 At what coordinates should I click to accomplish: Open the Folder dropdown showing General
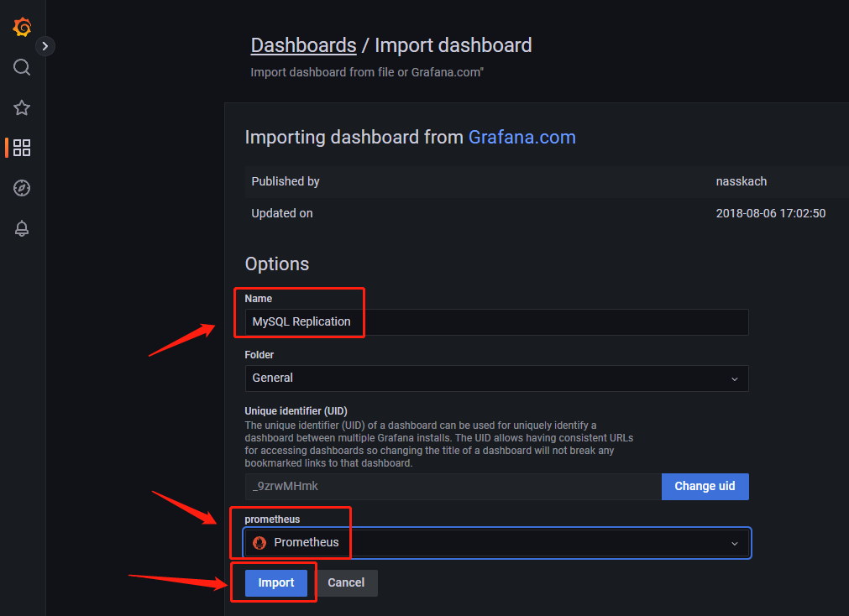pos(496,378)
